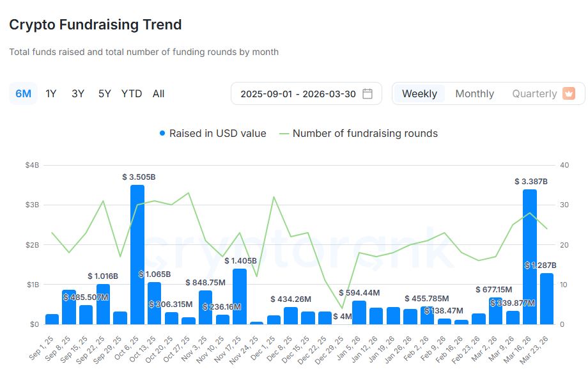The image size is (588, 371).
Task: Select the 6M time range
Action: [x=23, y=93]
